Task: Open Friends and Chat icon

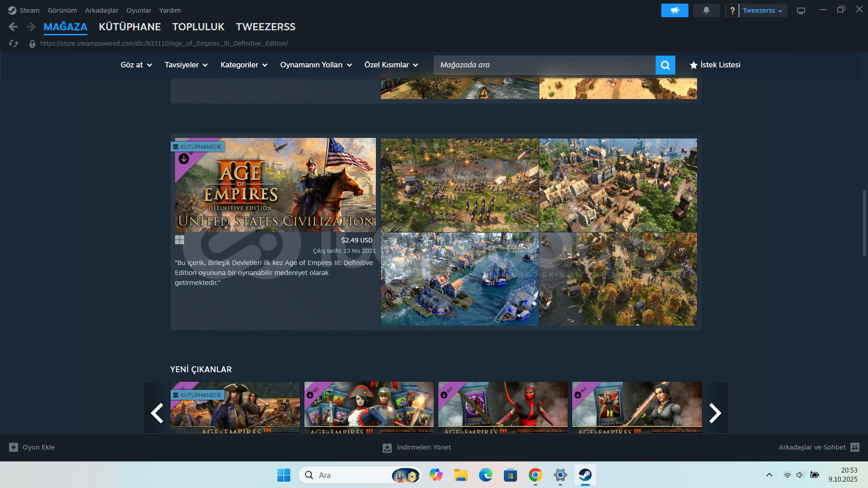Action: 854,447
